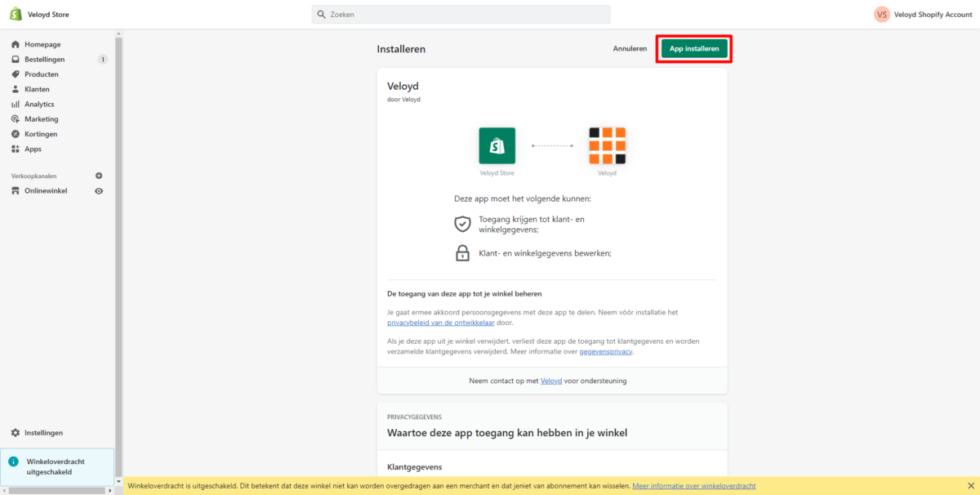Click the orange Veloyd app logo
This screenshot has height=495, width=980.
[x=607, y=145]
